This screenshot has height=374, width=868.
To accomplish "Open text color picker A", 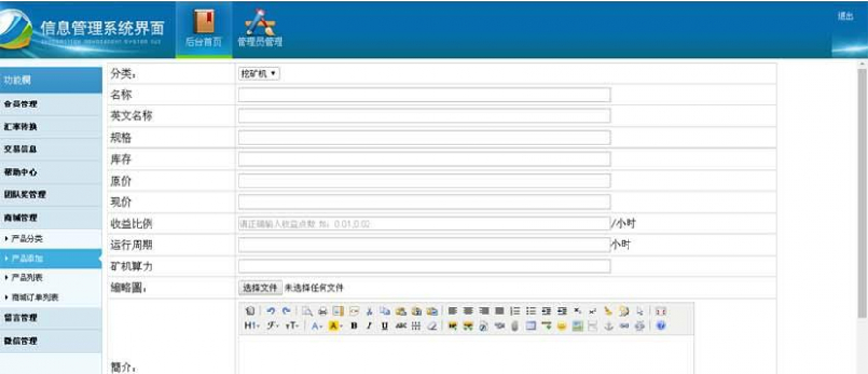I will (x=316, y=326).
